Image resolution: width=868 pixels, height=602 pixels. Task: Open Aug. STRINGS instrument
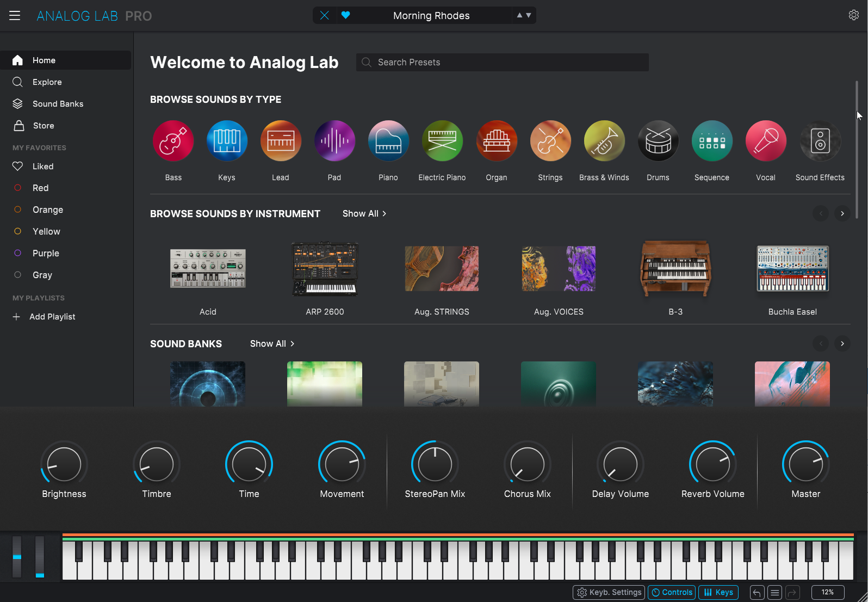coord(442,268)
